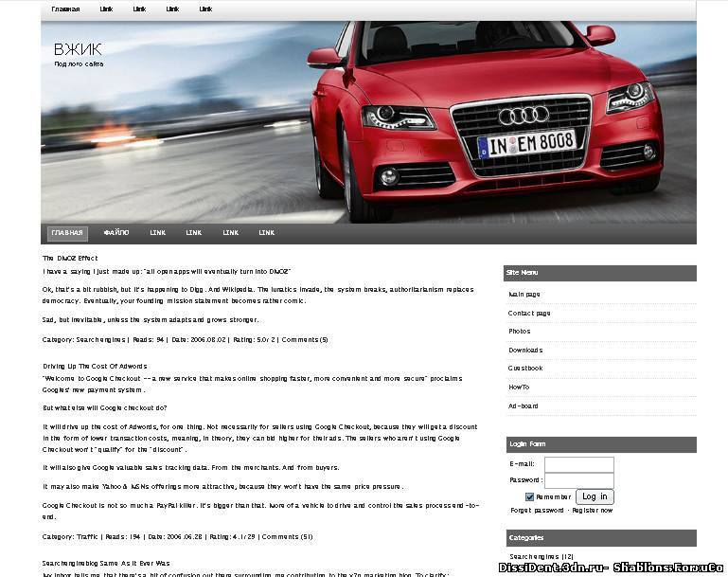Click the Categories block header
728x577 pixels.
coord(601,538)
